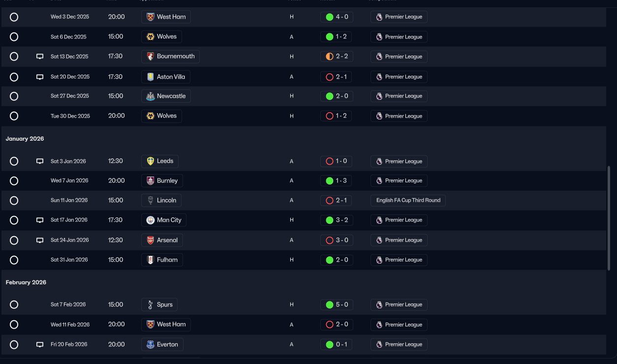Click the vertical scrollbar thumb on the right
Screen dimensions: 617x364
pyautogui.click(x=609, y=217)
